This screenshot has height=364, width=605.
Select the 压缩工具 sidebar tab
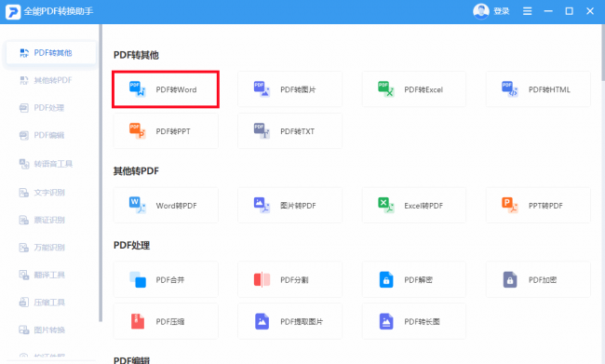coord(51,303)
